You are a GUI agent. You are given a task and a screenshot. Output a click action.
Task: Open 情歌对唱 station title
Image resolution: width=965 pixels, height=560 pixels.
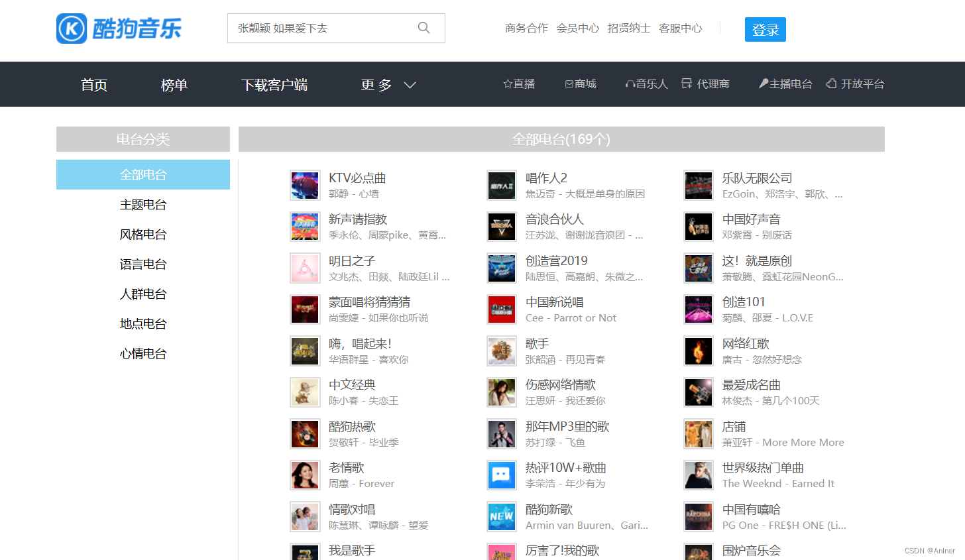coord(352,509)
